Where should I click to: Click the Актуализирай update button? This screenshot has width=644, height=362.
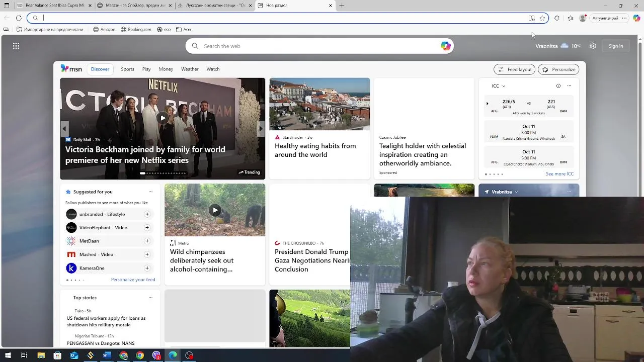click(x=605, y=18)
